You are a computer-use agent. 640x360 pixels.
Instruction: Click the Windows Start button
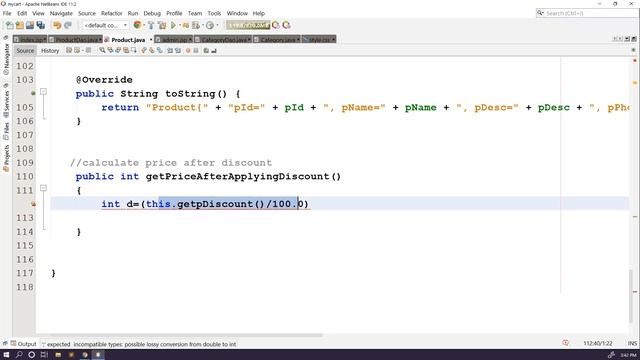click(x=6, y=355)
